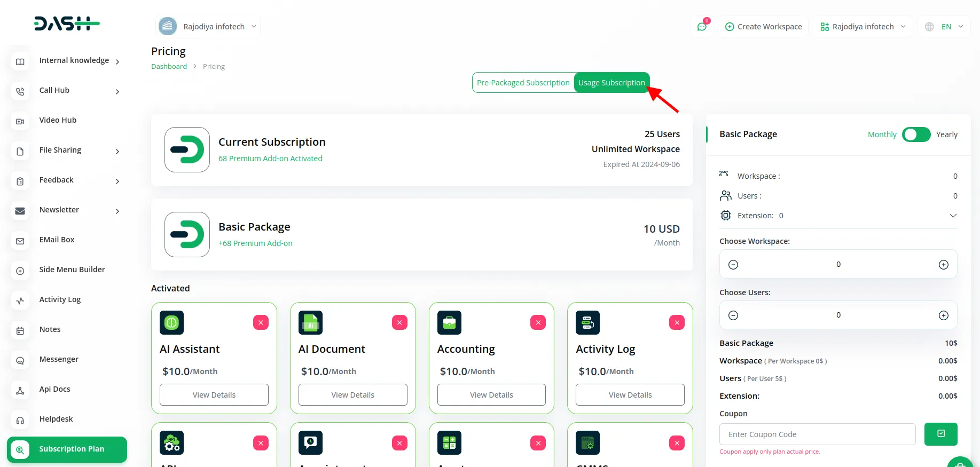Open the EN language dropdown
Screen dimensions: 980x467
(x=944, y=27)
